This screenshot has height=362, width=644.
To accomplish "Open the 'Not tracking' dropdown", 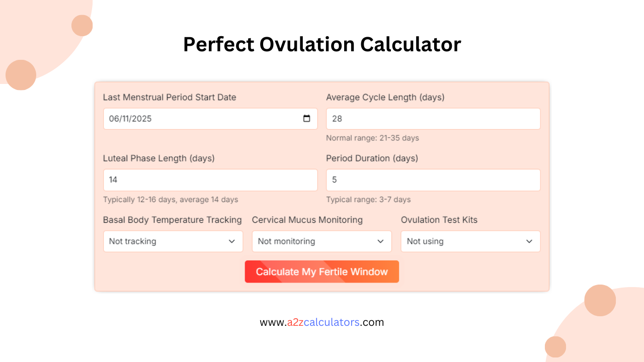I will (173, 241).
